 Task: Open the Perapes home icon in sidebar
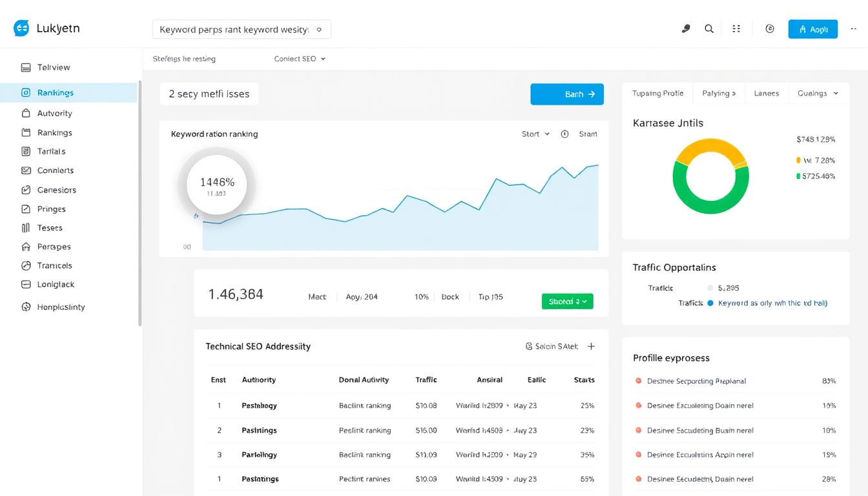click(26, 247)
